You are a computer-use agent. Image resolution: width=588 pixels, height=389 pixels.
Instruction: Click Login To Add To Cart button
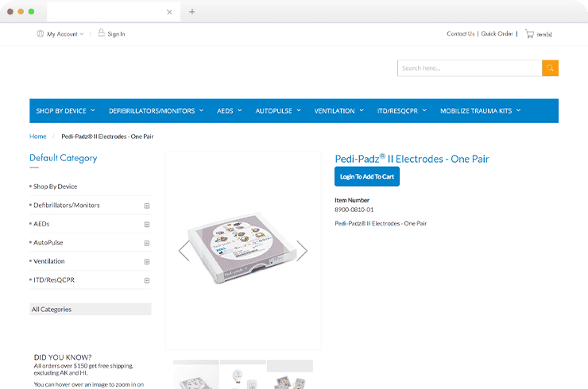pos(367,176)
